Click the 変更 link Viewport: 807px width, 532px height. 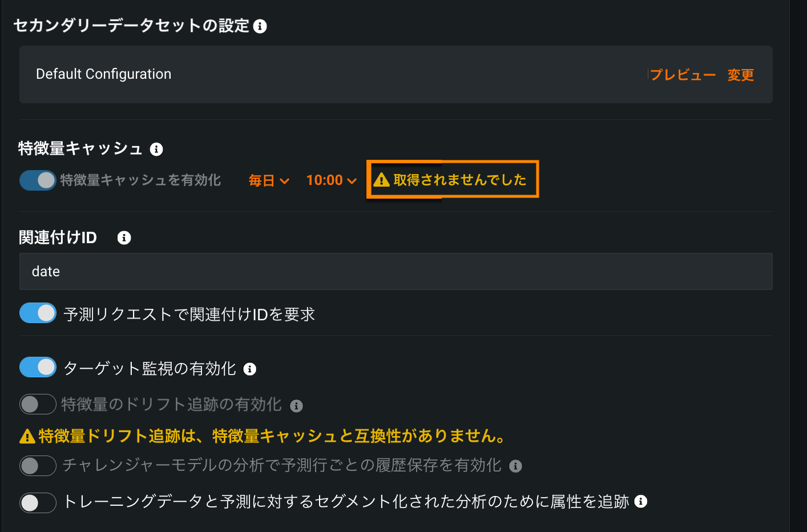tap(740, 75)
